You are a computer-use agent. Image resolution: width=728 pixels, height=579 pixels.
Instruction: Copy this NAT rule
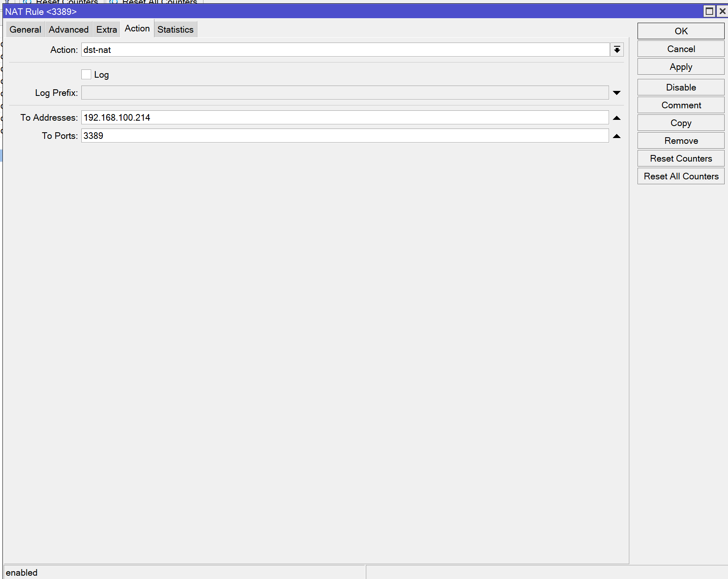click(681, 123)
